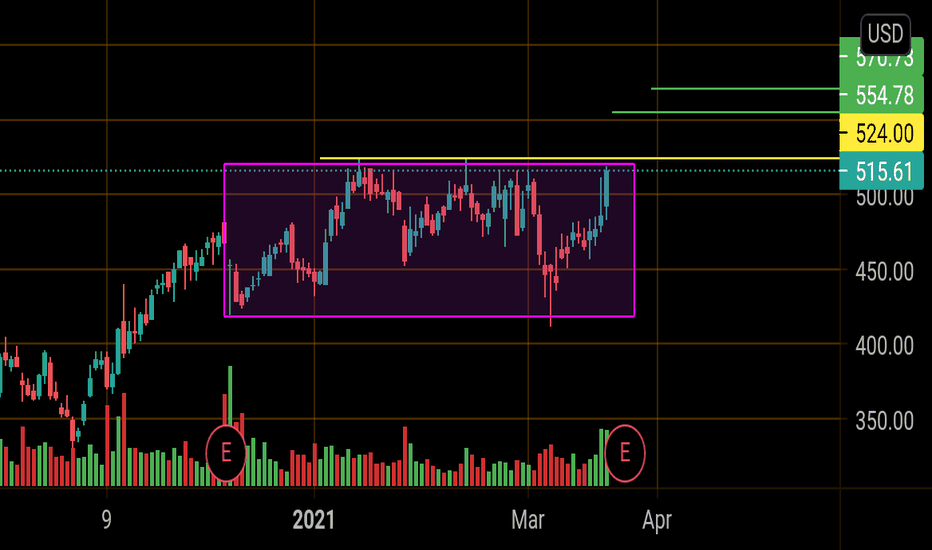Click the USD currency button
The width and height of the screenshot is (932, 550).
tap(885, 34)
